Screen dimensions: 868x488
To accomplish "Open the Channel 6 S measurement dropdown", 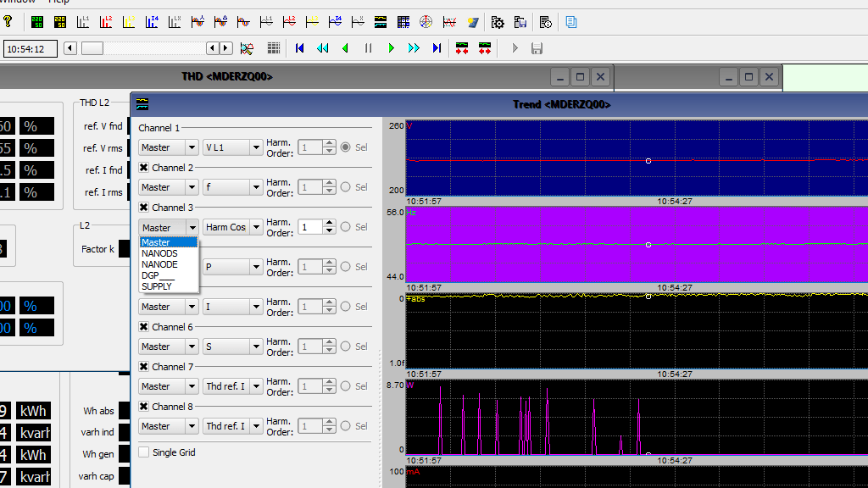I will click(232, 347).
